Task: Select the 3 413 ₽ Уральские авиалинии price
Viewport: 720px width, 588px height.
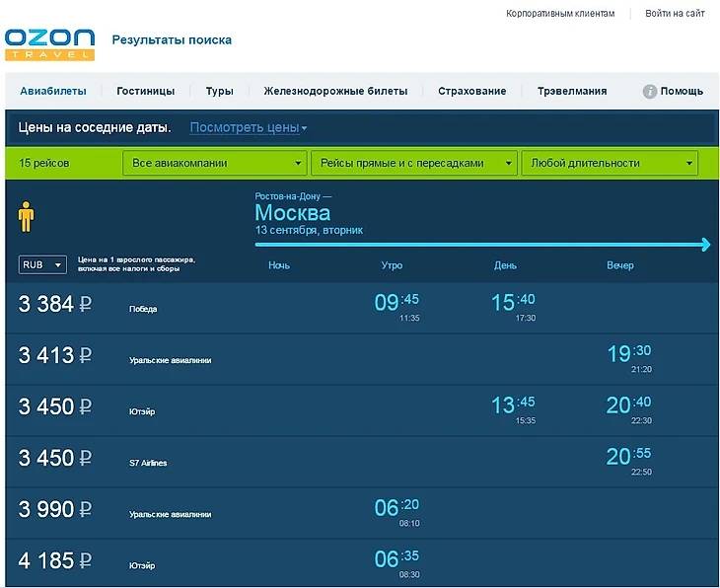Action: click(x=55, y=355)
